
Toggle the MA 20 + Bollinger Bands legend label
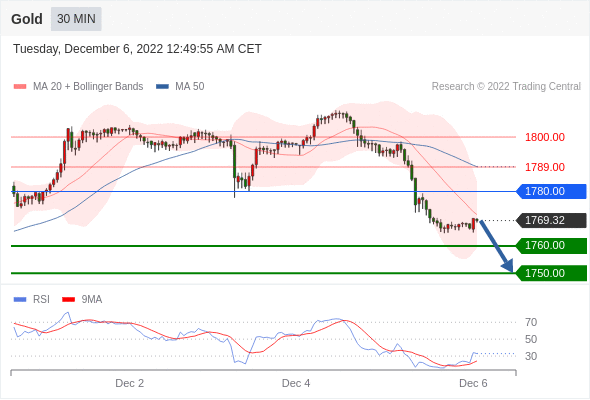tap(88, 87)
